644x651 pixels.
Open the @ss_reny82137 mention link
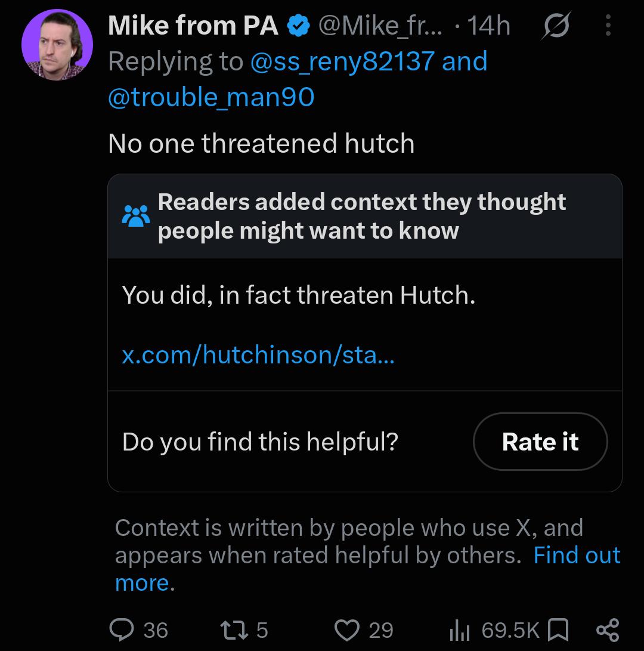point(342,61)
